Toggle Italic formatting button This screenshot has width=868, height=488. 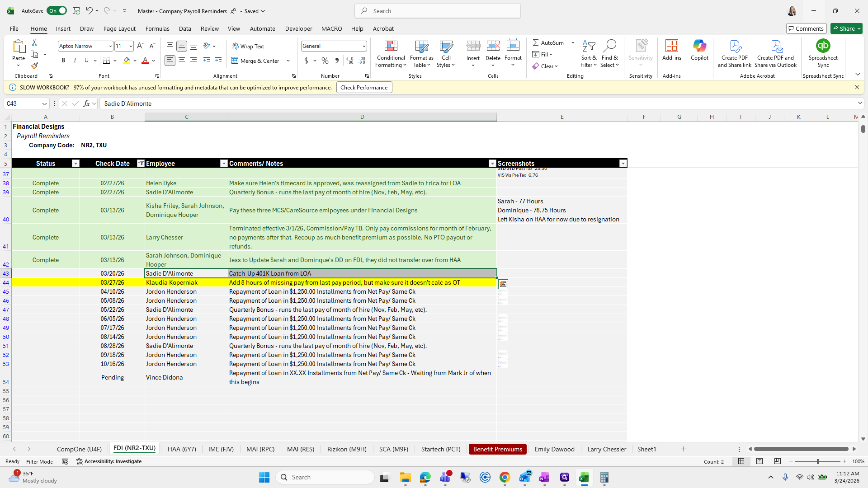coord(75,61)
